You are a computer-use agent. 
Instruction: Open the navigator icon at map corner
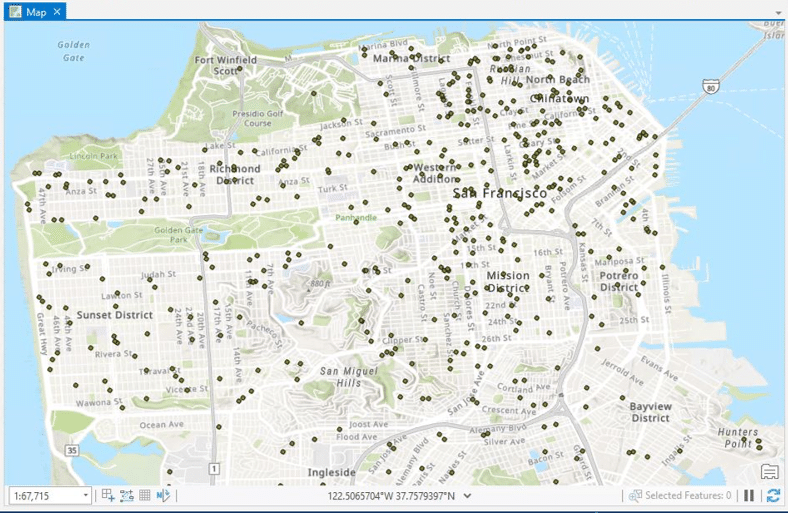coord(769,472)
